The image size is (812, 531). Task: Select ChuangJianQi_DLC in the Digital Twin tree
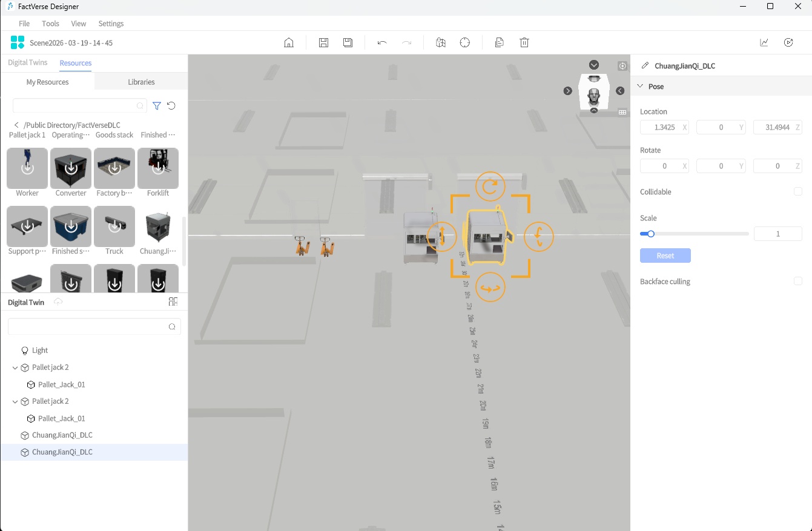[62, 435]
